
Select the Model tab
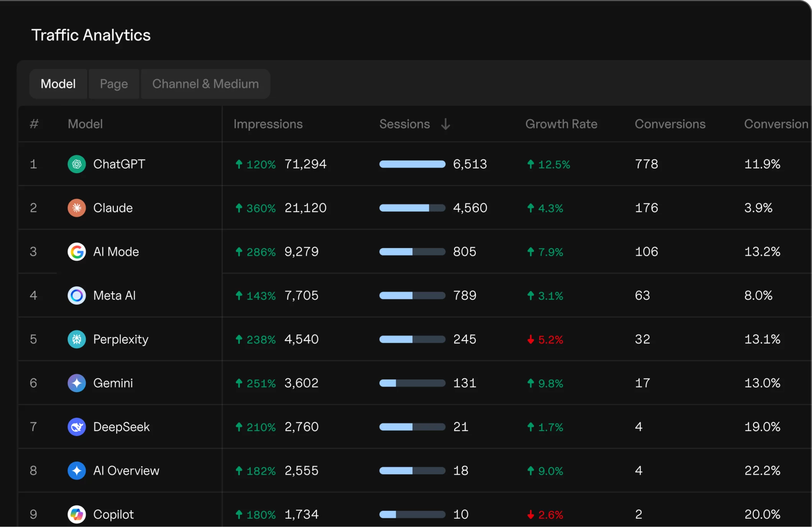pos(58,84)
